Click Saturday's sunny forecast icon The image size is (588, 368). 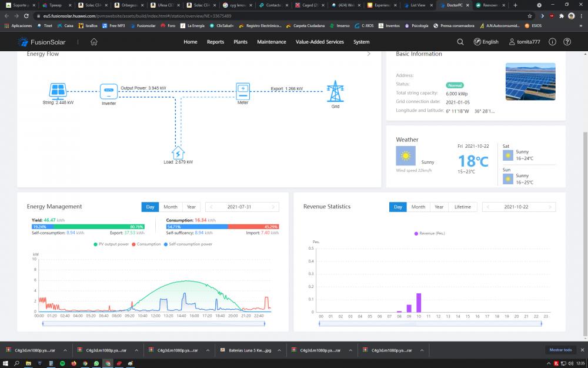point(508,155)
